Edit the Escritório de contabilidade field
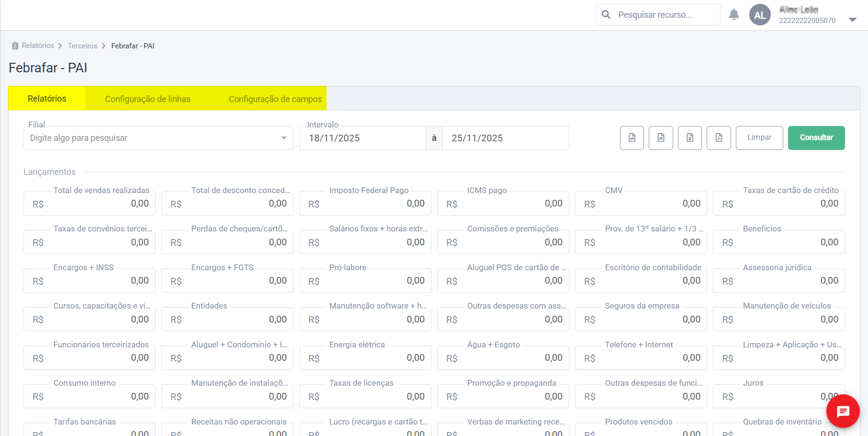Screen dimensions: 868x436 coord(641,281)
